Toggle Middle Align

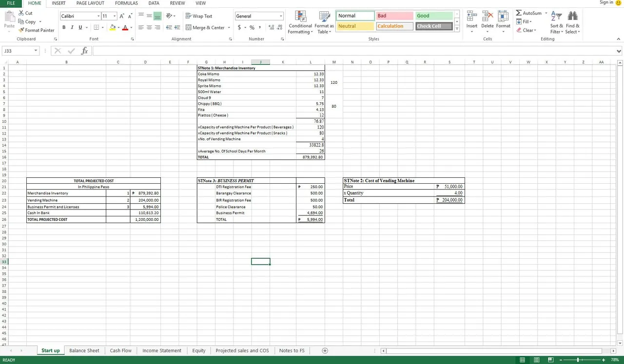[149, 16]
